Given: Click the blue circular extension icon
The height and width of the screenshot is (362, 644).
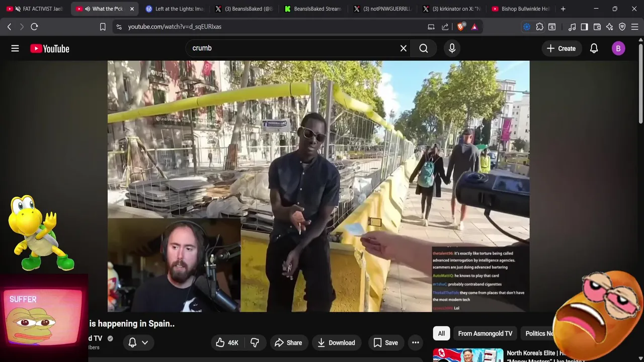Looking at the screenshot, I should pyautogui.click(x=527, y=27).
